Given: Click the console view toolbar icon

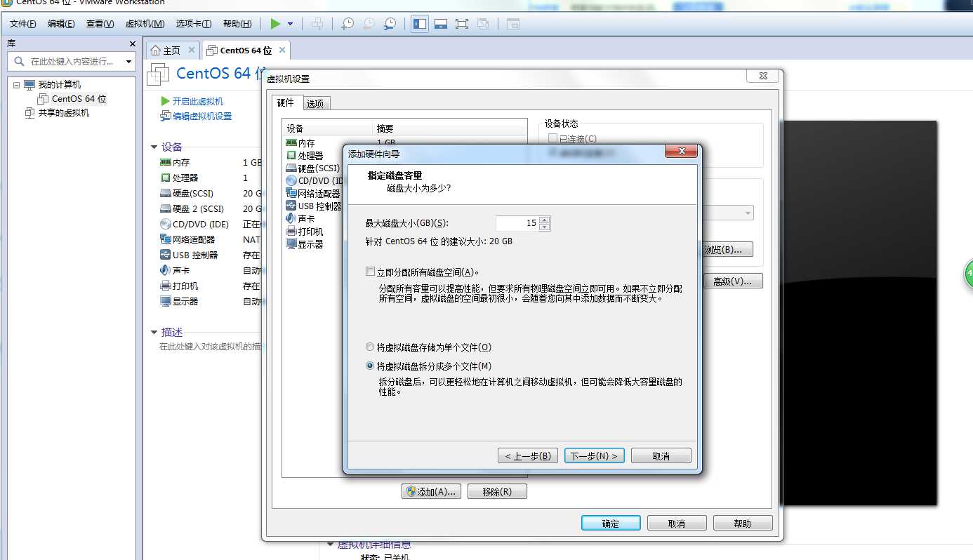Looking at the screenshot, I should [513, 23].
